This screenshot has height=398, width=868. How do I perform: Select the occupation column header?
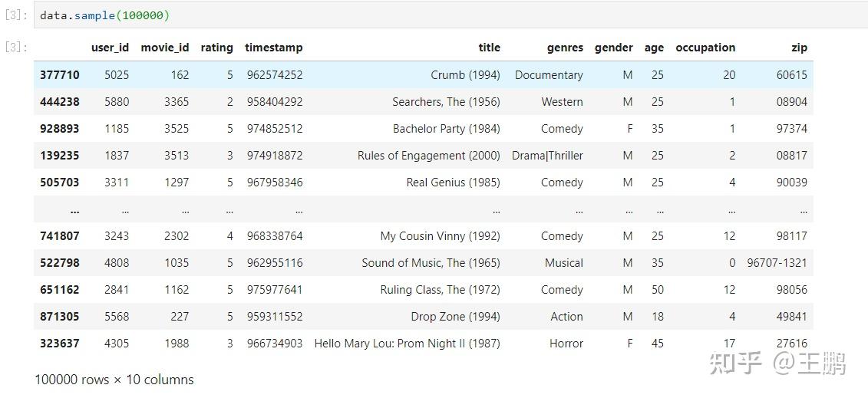[705, 48]
